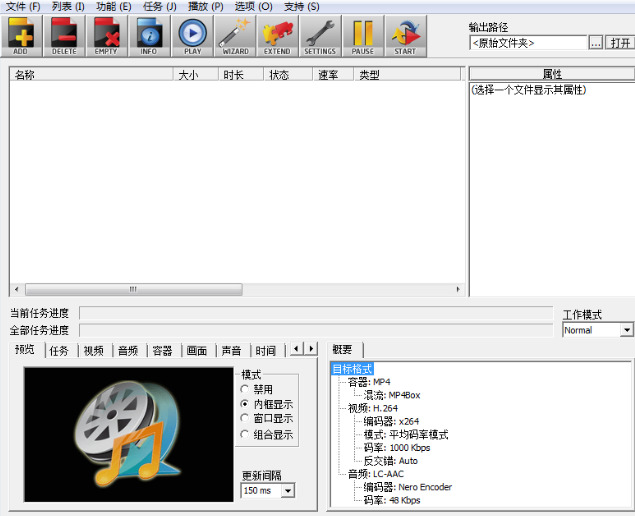
Task: Switch to the 视频 tab
Action: coord(94,351)
